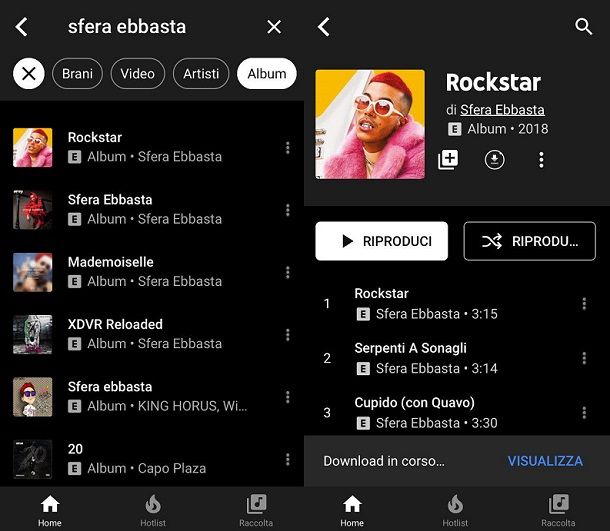Image resolution: width=610 pixels, height=531 pixels.
Task: Open Raccolta in the right bottom bar
Action: coord(558,510)
